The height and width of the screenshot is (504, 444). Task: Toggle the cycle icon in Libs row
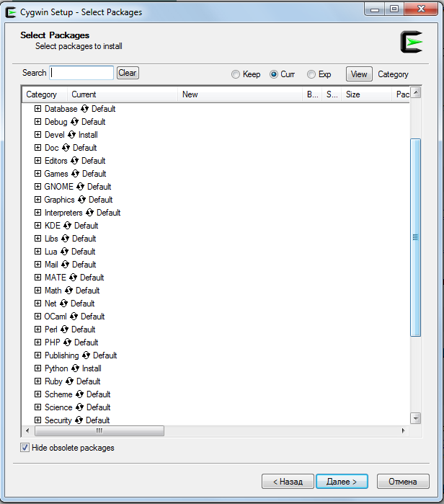[65, 239]
